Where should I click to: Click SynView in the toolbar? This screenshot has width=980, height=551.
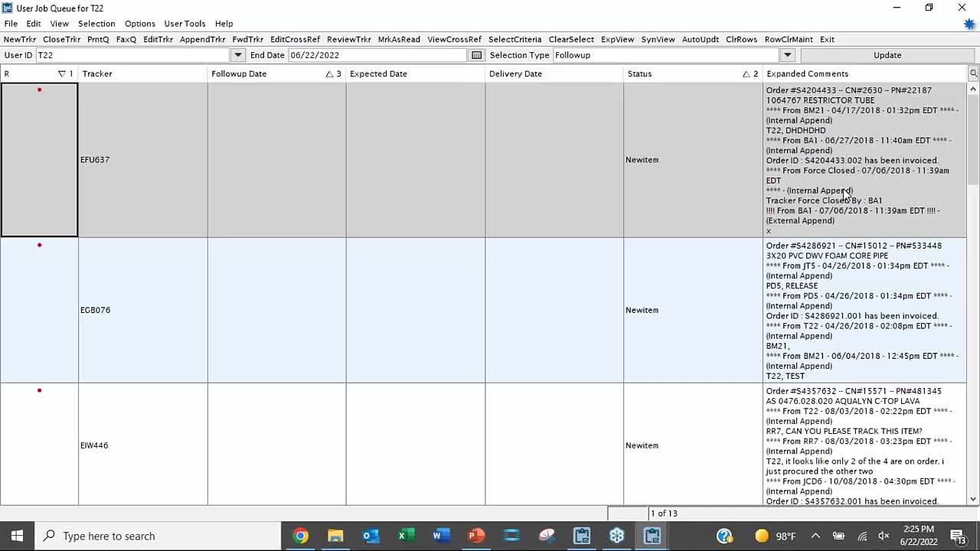pos(658,39)
